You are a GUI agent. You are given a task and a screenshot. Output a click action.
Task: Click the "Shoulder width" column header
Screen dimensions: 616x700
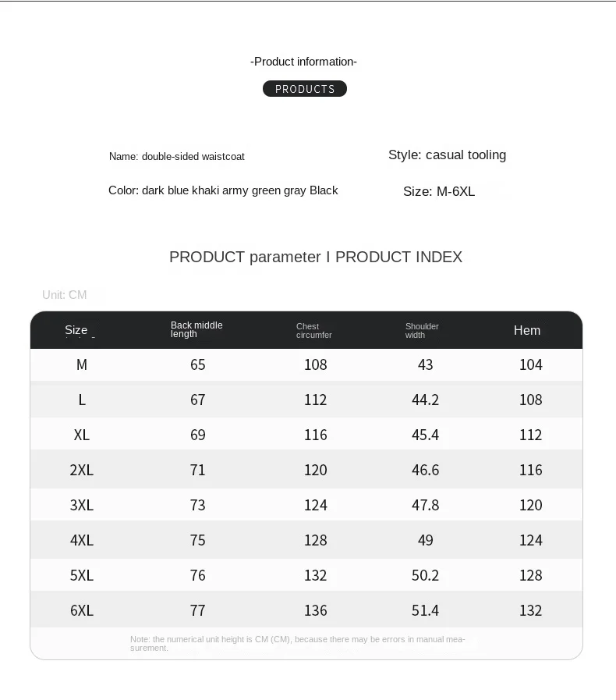(x=422, y=331)
